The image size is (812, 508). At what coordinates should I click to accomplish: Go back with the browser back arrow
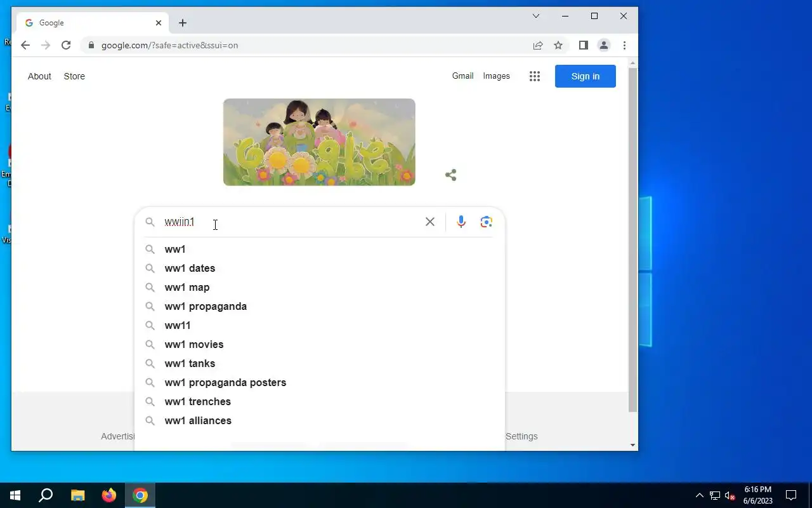[25, 45]
